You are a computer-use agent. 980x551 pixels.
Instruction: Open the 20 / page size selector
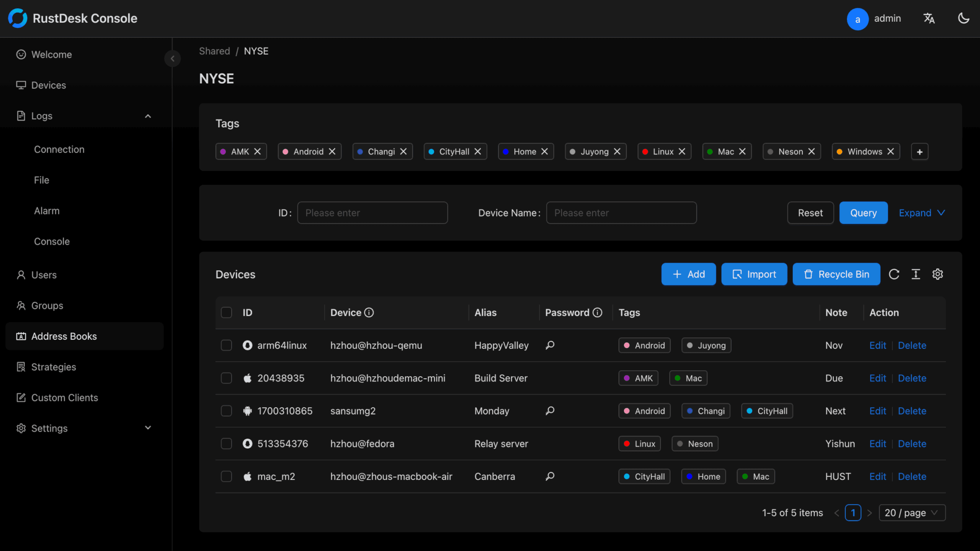tap(912, 512)
